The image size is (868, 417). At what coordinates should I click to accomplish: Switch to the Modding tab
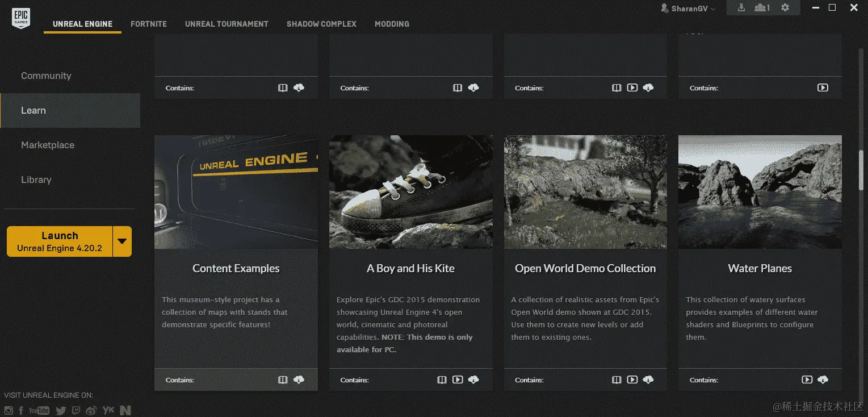click(392, 24)
